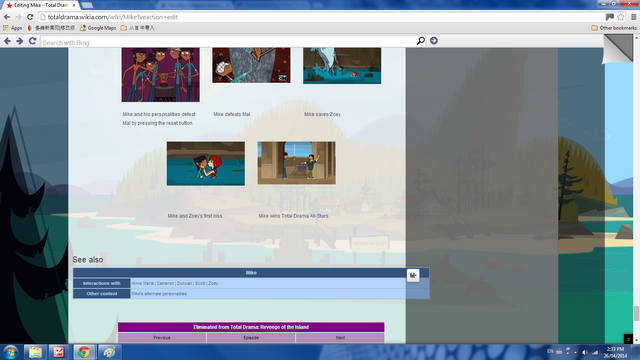The height and width of the screenshot is (360, 640).
Task: Open the Chrome menu hamburger icon
Action: click(633, 17)
